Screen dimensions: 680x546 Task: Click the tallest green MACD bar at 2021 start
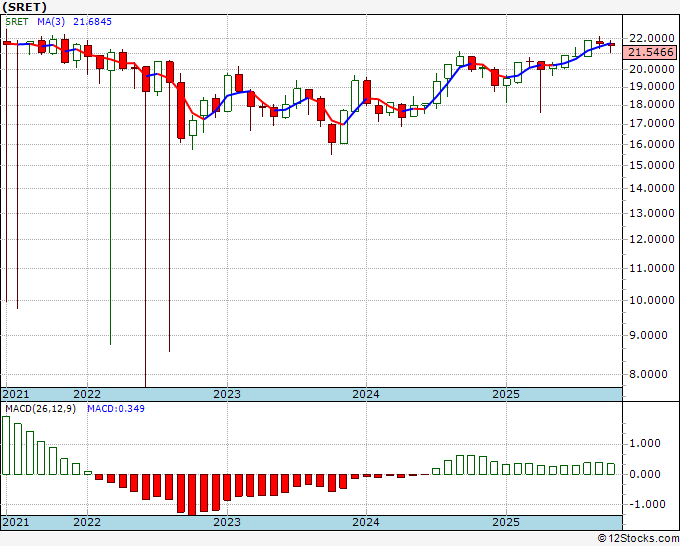click(x=6, y=445)
